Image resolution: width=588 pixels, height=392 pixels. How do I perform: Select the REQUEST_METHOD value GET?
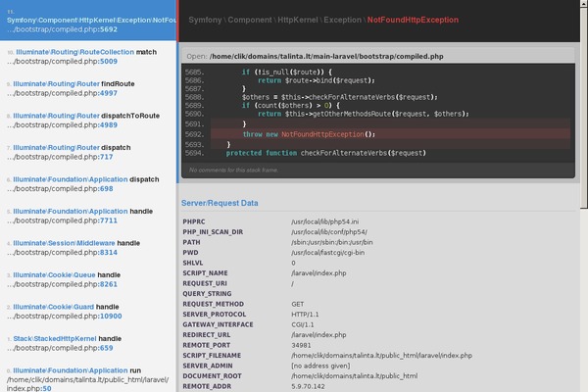pyautogui.click(x=298, y=304)
